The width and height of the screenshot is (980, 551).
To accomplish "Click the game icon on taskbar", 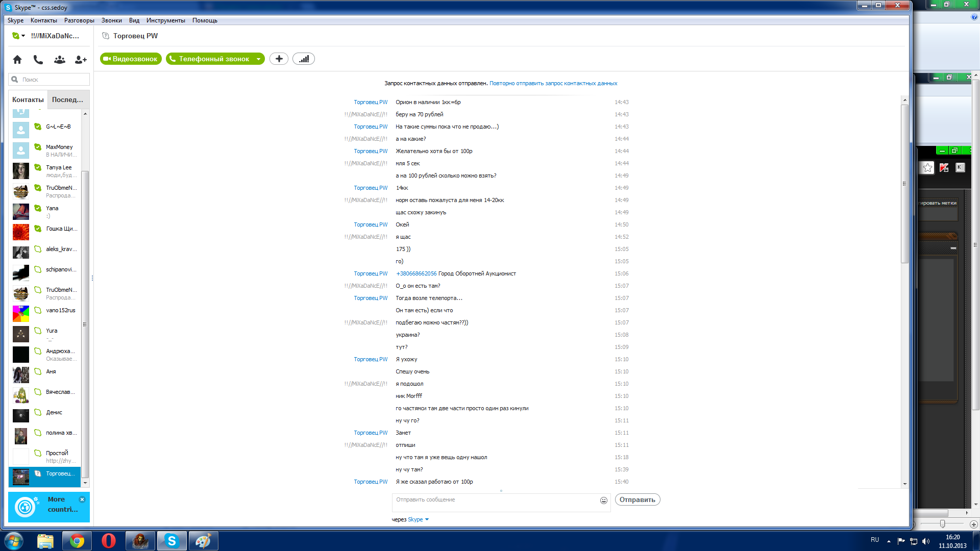I will tap(140, 541).
